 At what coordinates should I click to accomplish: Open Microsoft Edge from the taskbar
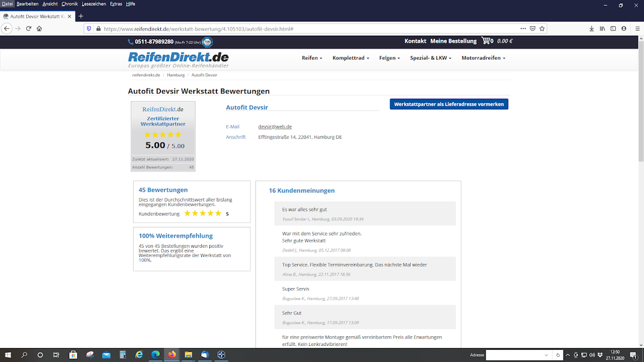click(x=156, y=355)
